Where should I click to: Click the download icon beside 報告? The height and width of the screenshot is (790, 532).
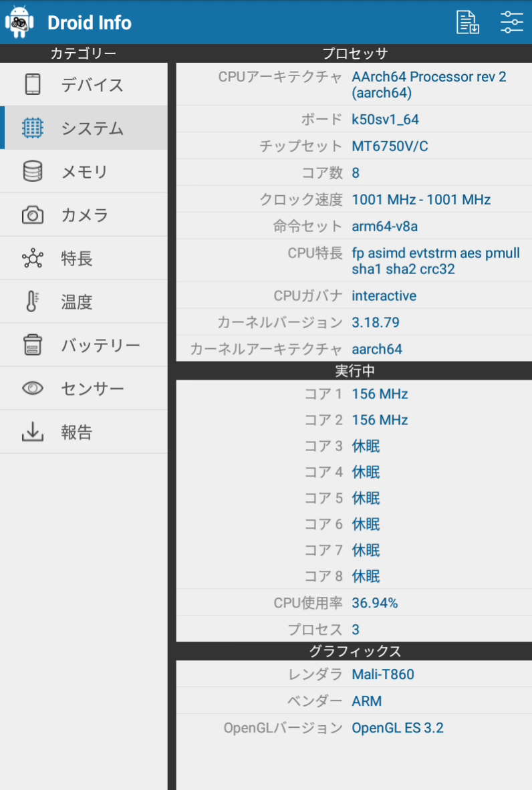33,432
